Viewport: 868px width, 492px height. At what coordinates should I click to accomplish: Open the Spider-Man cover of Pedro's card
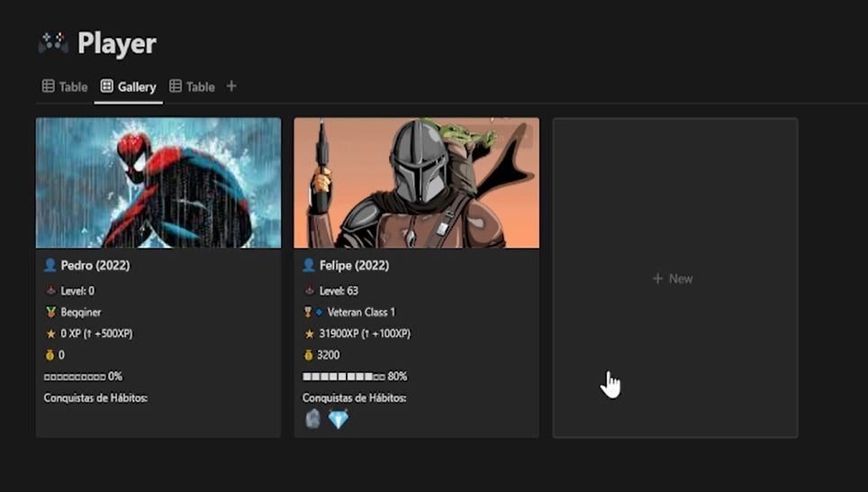tap(158, 183)
